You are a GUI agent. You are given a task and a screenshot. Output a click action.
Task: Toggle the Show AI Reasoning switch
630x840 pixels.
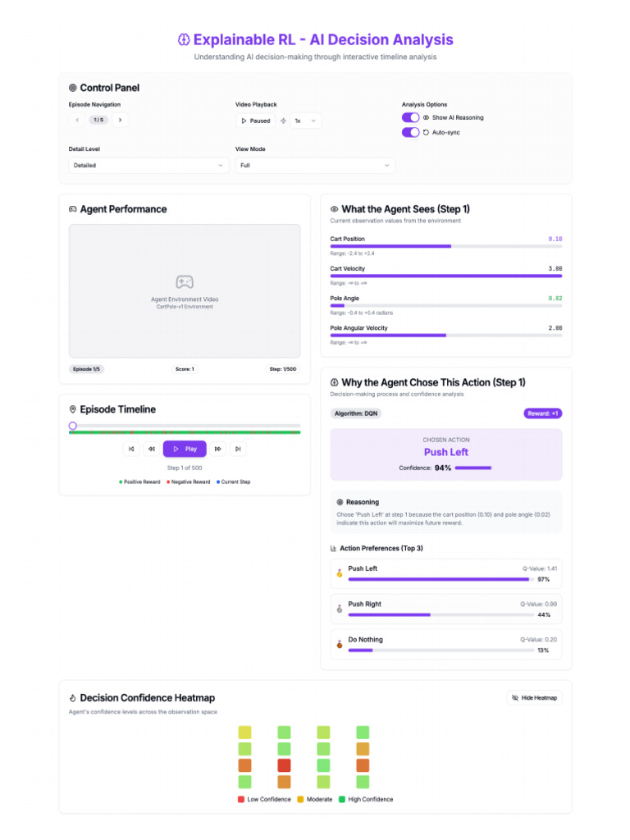(x=410, y=117)
